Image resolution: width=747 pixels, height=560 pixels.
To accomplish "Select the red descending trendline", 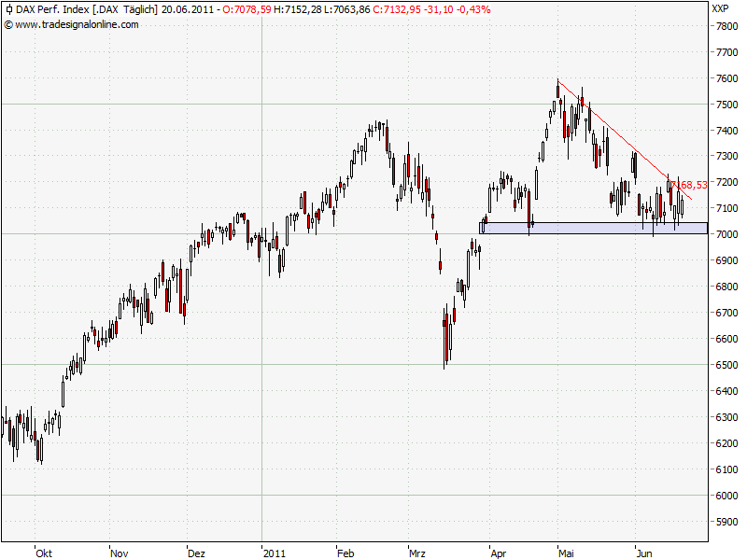I will (624, 139).
